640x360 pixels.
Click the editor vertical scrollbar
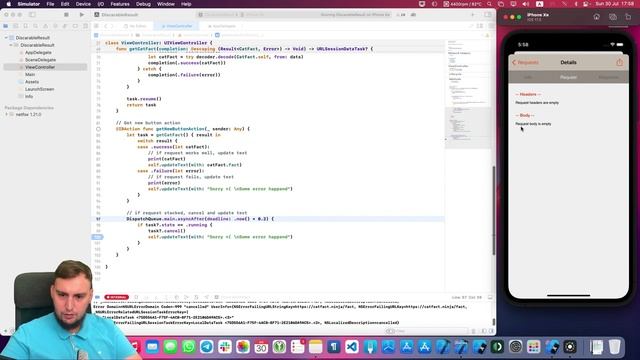[493, 210]
